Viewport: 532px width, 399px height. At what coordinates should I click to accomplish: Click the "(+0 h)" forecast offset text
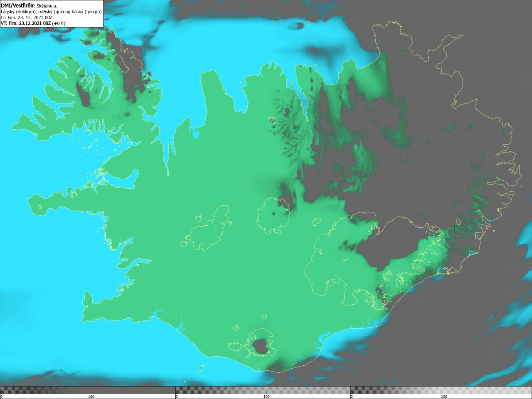pyautogui.click(x=59, y=23)
